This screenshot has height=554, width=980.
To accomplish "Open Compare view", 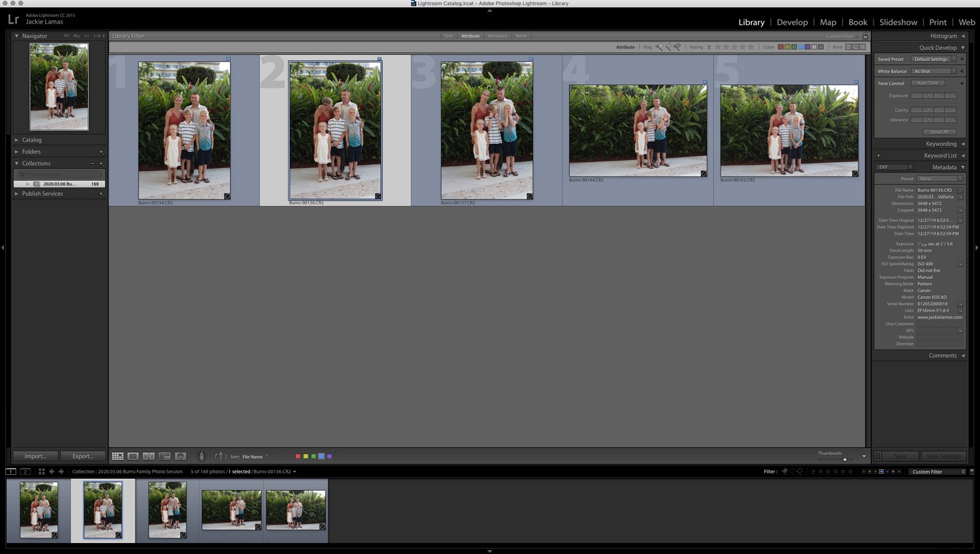I will point(148,456).
